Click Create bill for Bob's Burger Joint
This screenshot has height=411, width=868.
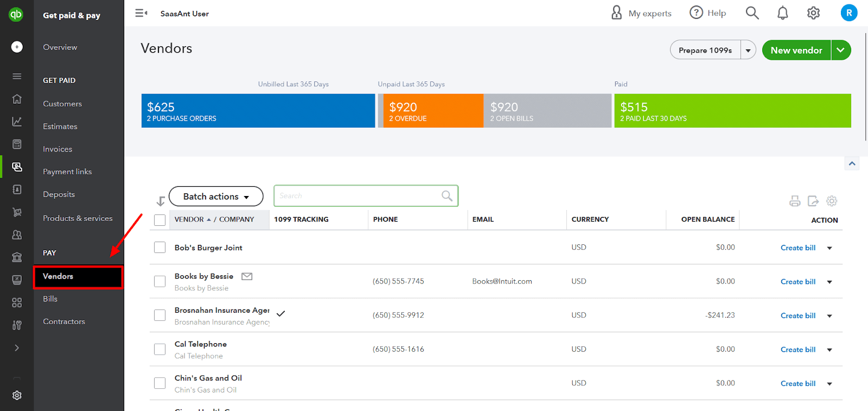pyautogui.click(x=798, y=248)
